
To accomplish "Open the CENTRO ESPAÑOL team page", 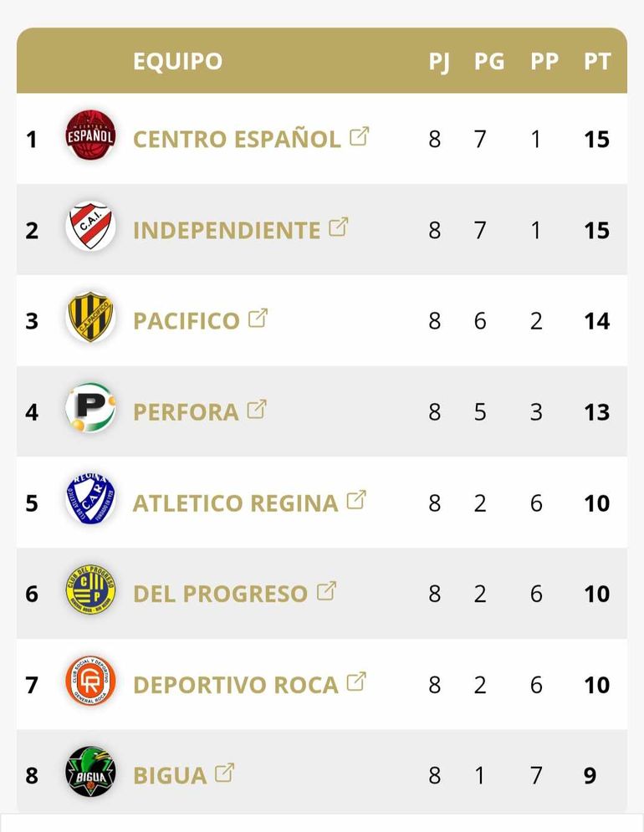I will 237,139.
